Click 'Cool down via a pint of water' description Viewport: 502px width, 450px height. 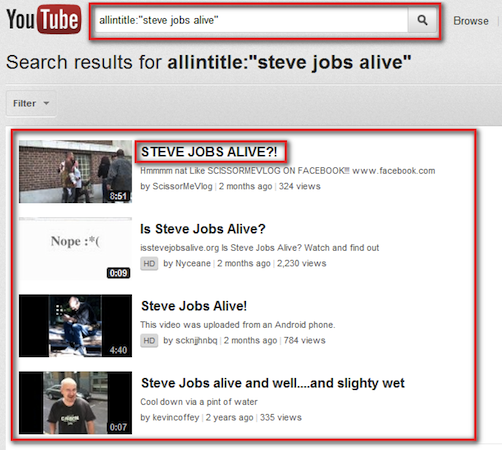[199, 402]
